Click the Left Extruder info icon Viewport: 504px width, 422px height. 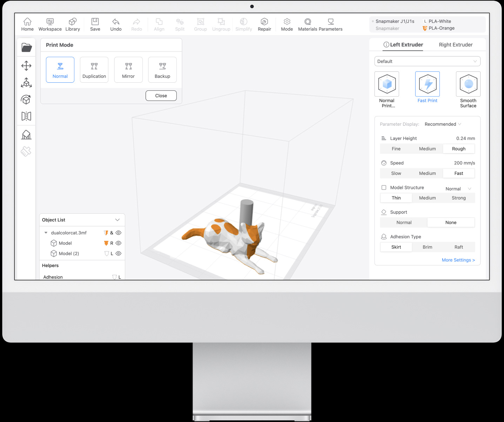(386, 45)
